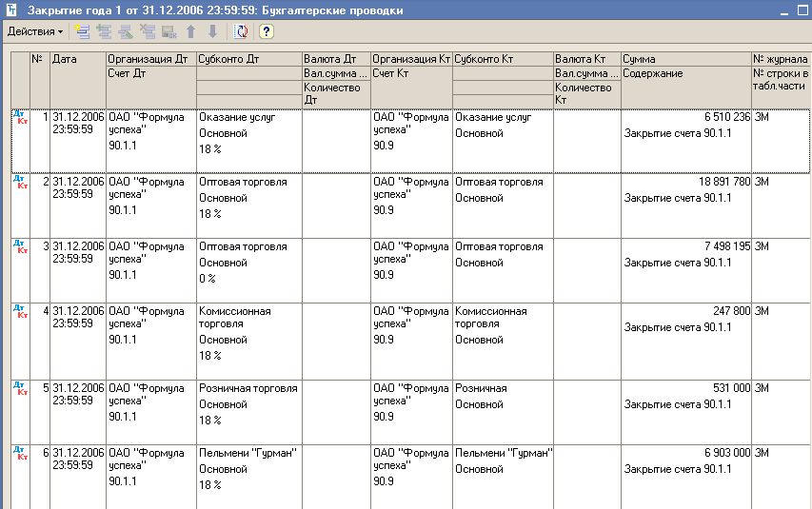Click the Дт/Кт icon in row 1
812x509 pixels.
click(19, 117)
